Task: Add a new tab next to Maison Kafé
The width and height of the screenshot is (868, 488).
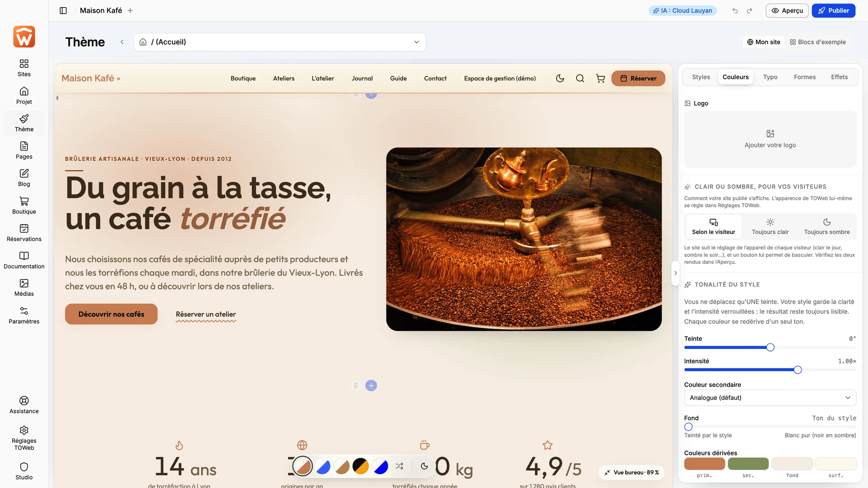Action: tap(130, 10)
